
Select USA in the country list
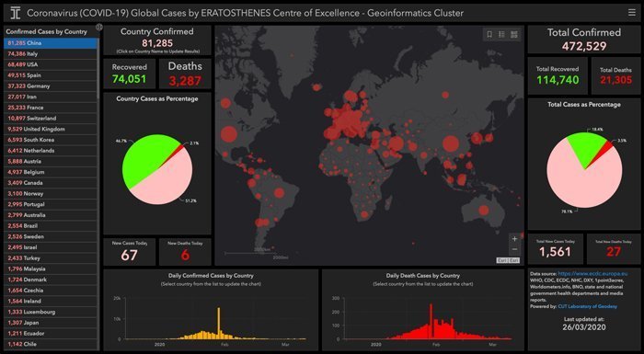pos(51,64)
